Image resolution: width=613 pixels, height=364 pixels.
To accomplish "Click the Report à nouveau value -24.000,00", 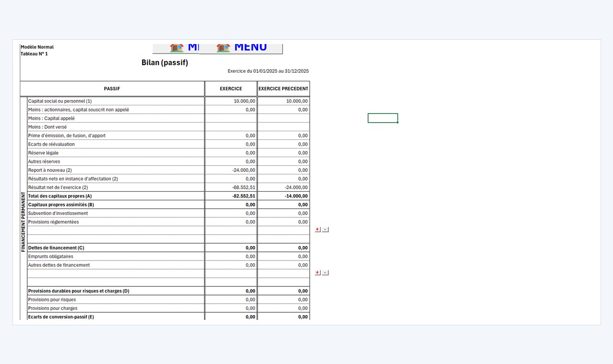I will 243,170.
